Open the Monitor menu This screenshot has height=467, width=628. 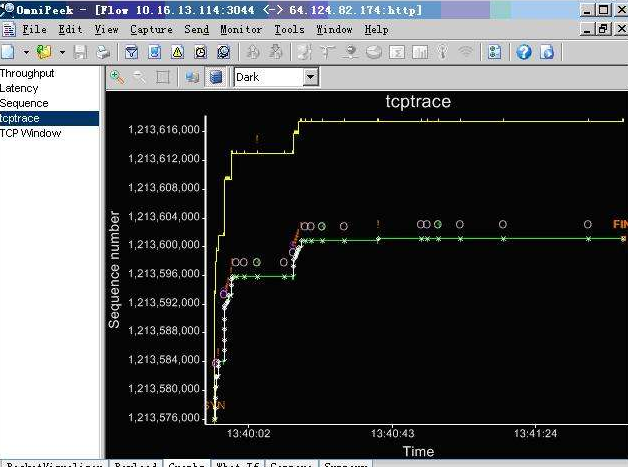coord(241,30)
